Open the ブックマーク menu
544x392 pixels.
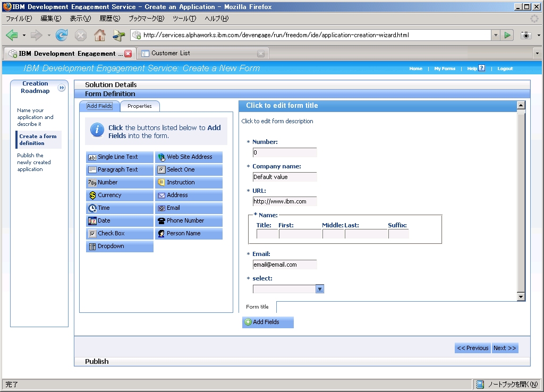point(146,19)
